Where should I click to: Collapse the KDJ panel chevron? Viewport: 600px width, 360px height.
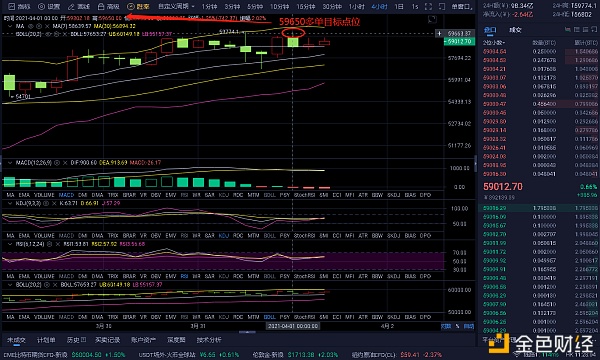point(10,203)
